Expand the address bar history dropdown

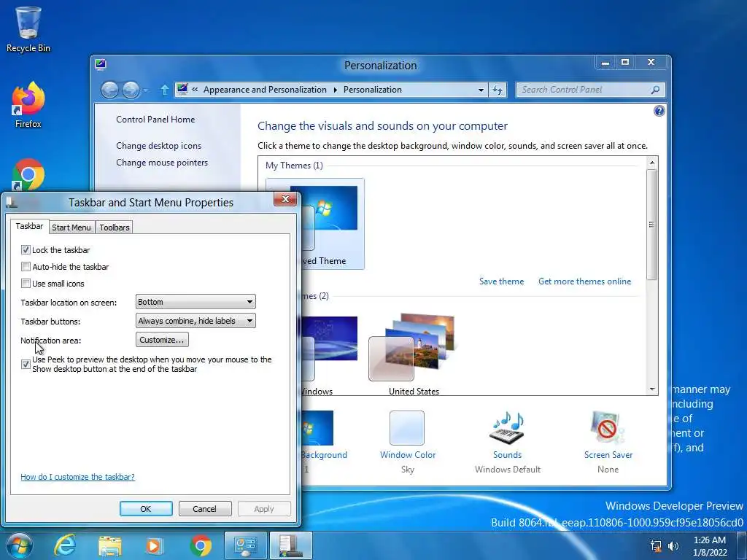point(481,90)
